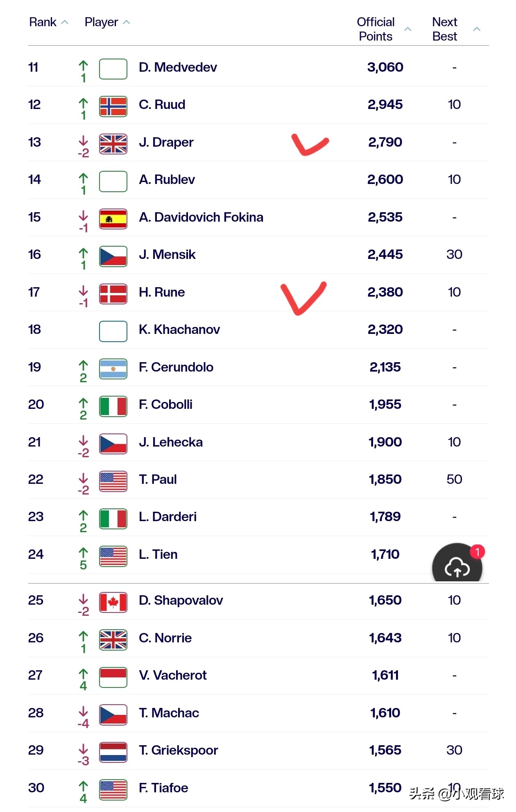The width and height of the screenshot is (516, 812).
Task: Click the Denmark flag beside H. Rune
Action: 113,294
